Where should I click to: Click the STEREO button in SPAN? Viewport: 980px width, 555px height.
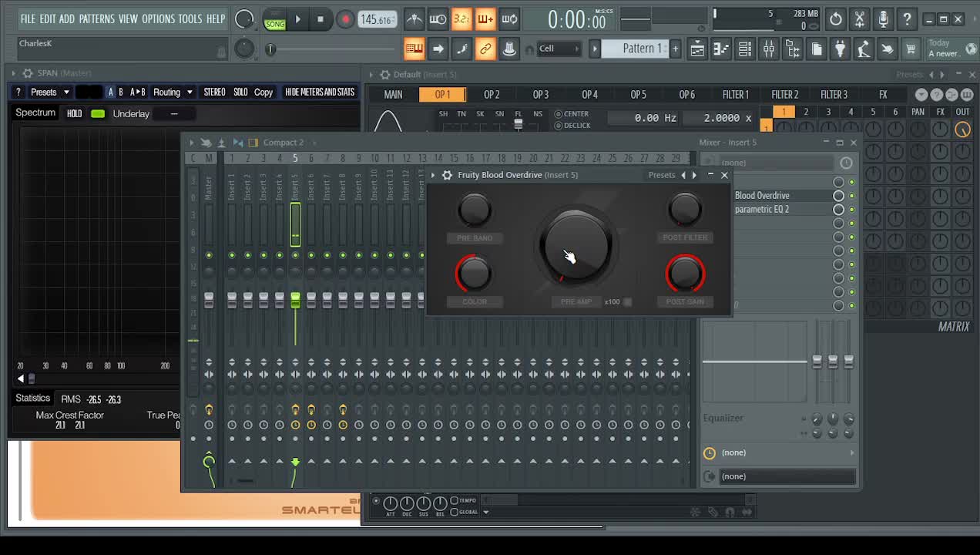[x=214, y=92]
